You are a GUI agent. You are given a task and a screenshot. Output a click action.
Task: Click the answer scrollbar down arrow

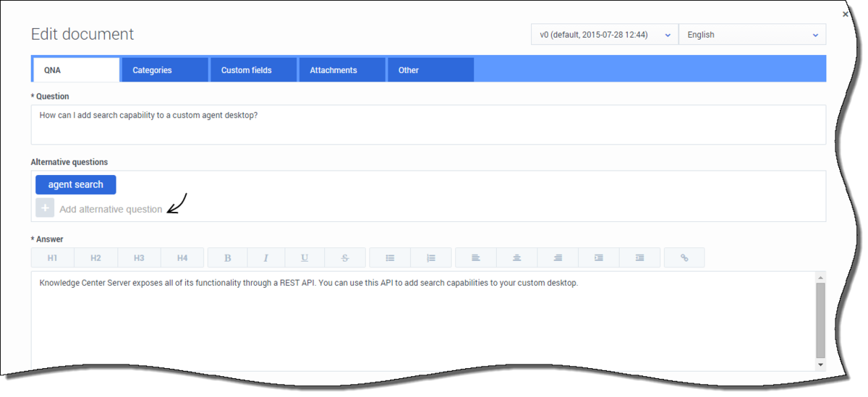coord(820,365)
